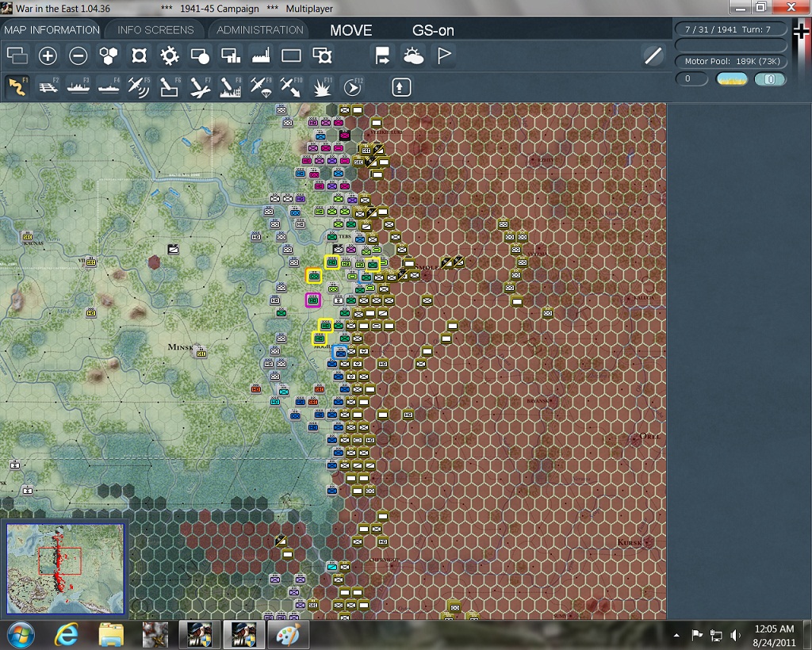
Task: Click the Kursk city label
Action: [629, 542]
